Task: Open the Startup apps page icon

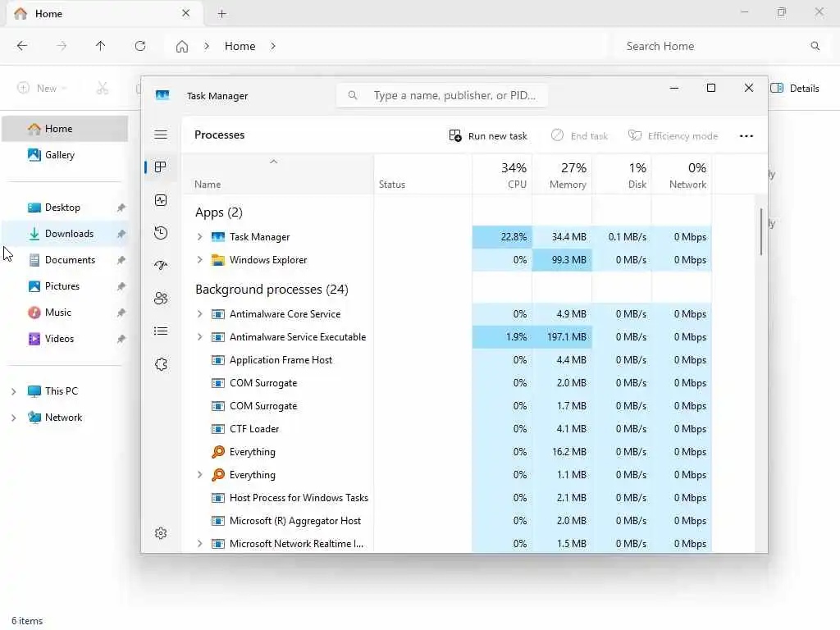Action: (161, 266)
